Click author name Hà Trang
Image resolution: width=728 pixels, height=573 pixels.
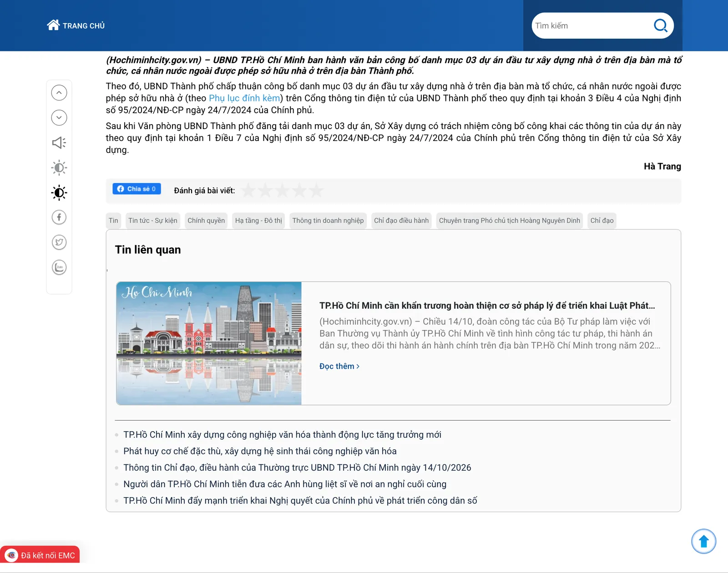point(662,166)
